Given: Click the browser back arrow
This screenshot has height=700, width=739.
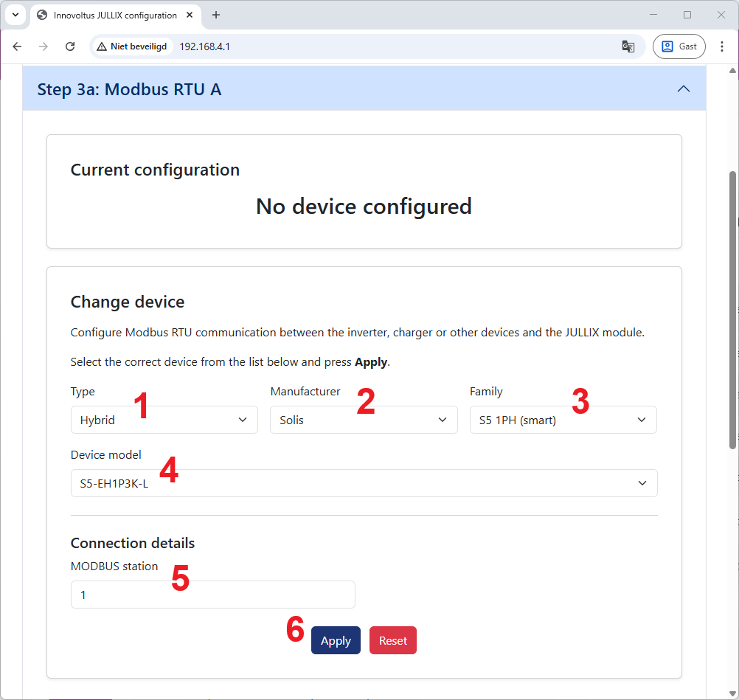Looking at the screenshot, I should point(18,46).
